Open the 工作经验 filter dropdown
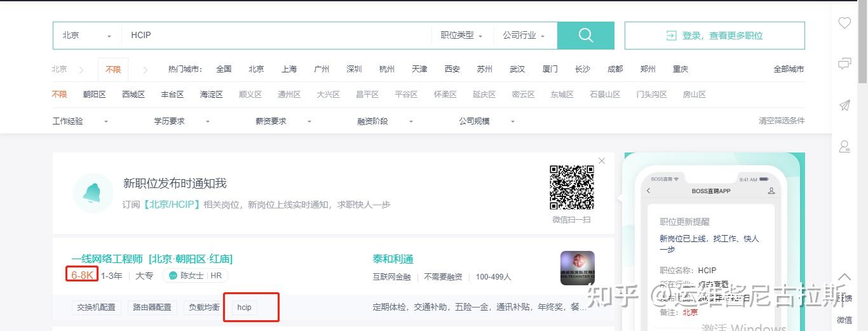The height and width of the screenshot is (331, 868). pyautogui.click(x=80, y=121)
